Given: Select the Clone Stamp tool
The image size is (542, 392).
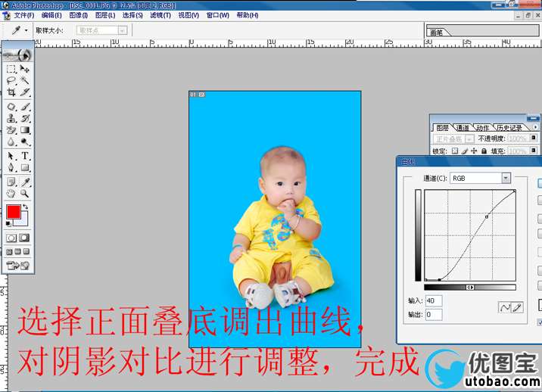Looking at the screenshot, I should click(x=11, y=119).
